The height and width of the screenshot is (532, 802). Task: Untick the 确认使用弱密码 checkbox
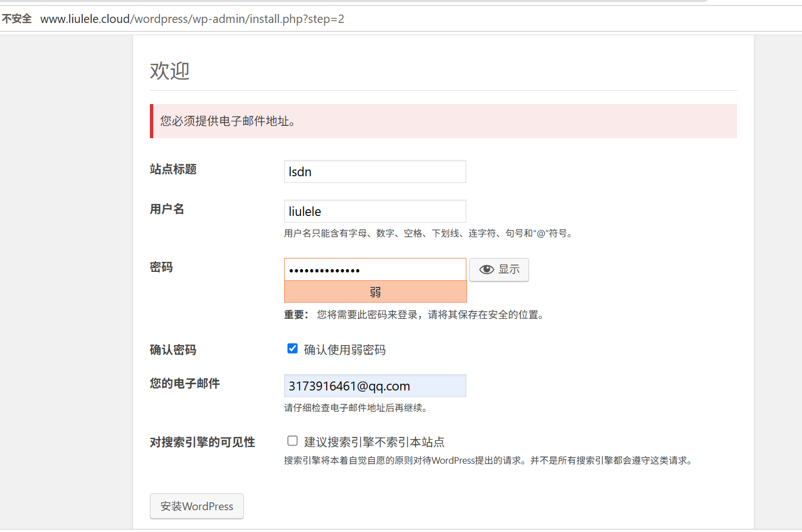point(293,349)
